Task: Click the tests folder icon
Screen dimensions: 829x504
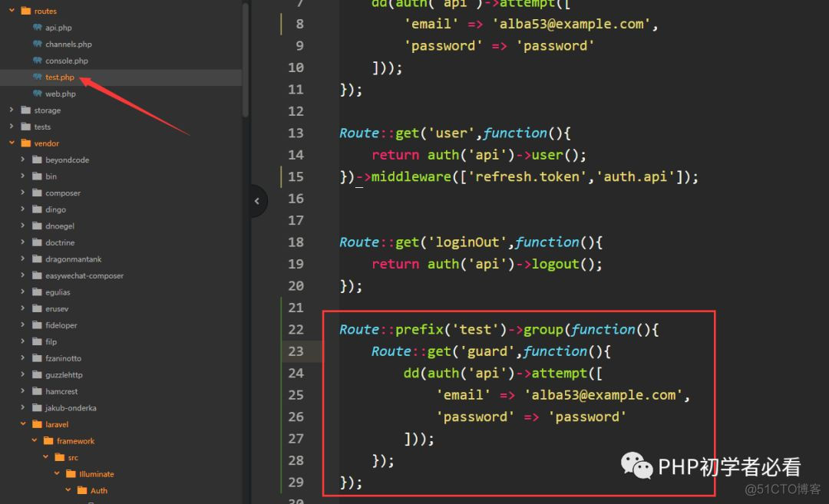Action: point(25,127)
